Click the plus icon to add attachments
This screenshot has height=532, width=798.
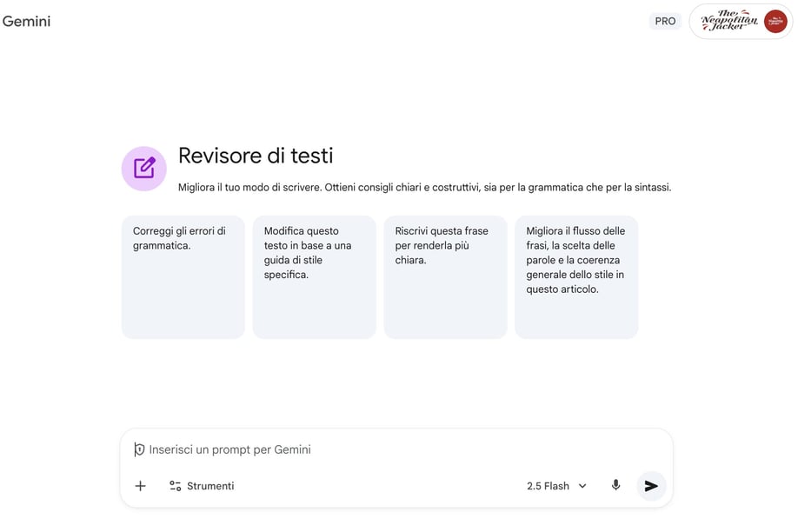pos(140,485)
